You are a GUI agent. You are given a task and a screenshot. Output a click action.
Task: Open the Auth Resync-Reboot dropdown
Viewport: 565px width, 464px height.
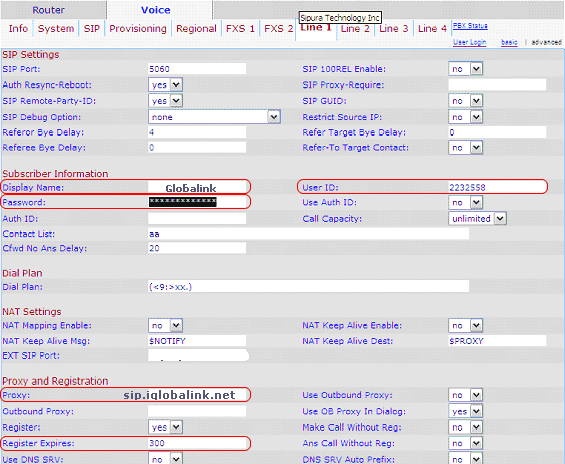point(165,85)
